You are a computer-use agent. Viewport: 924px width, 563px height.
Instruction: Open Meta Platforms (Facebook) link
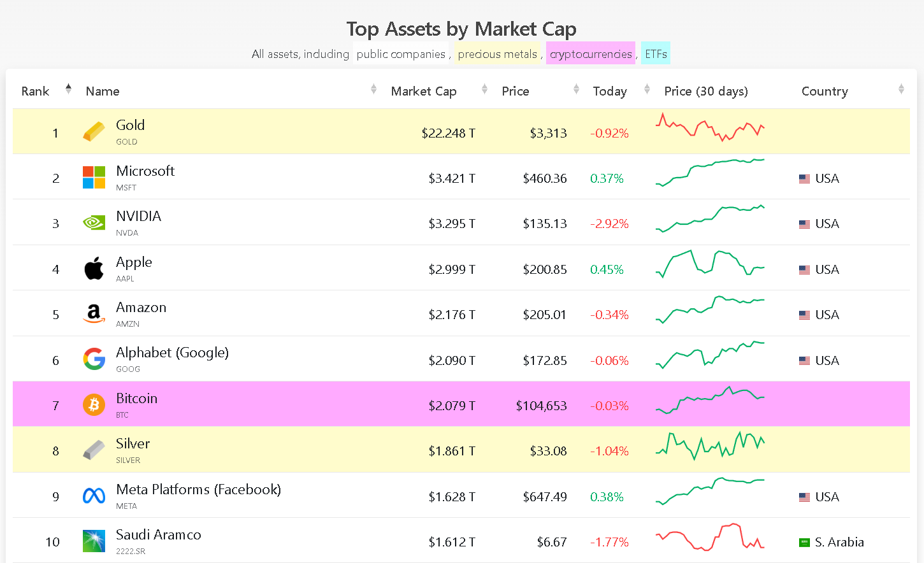pos(198,489)
